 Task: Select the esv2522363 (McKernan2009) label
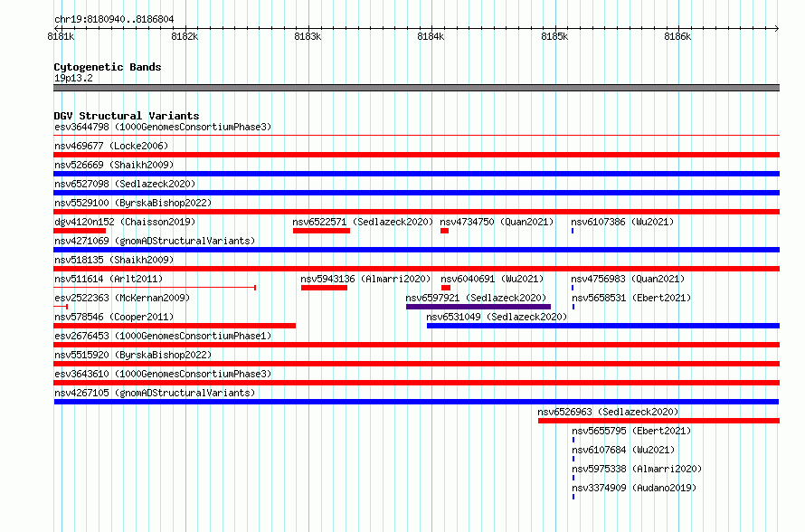click(x=122, y=298)
